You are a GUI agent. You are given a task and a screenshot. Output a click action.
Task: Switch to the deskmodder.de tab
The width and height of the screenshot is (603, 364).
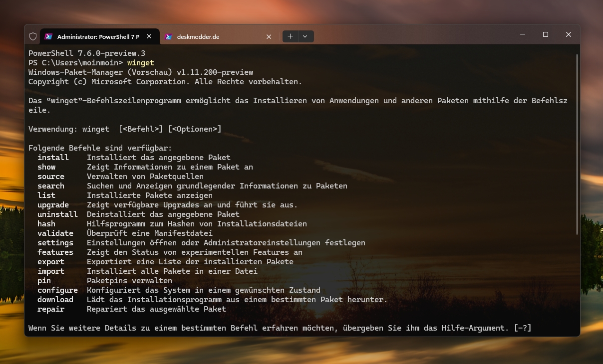(220, 36)
